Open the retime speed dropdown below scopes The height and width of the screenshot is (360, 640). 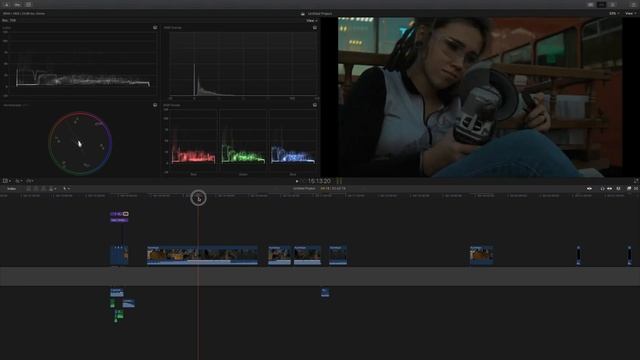[30, 180]
